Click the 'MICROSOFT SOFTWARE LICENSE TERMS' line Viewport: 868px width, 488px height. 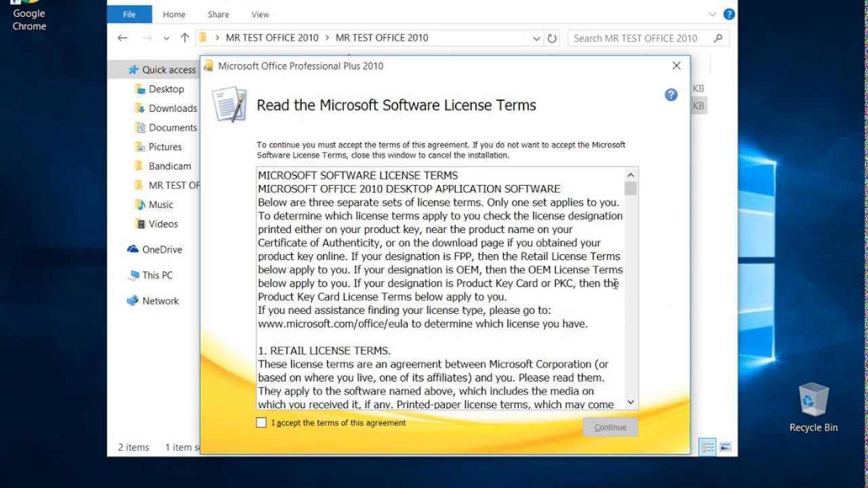coord(358,175)
